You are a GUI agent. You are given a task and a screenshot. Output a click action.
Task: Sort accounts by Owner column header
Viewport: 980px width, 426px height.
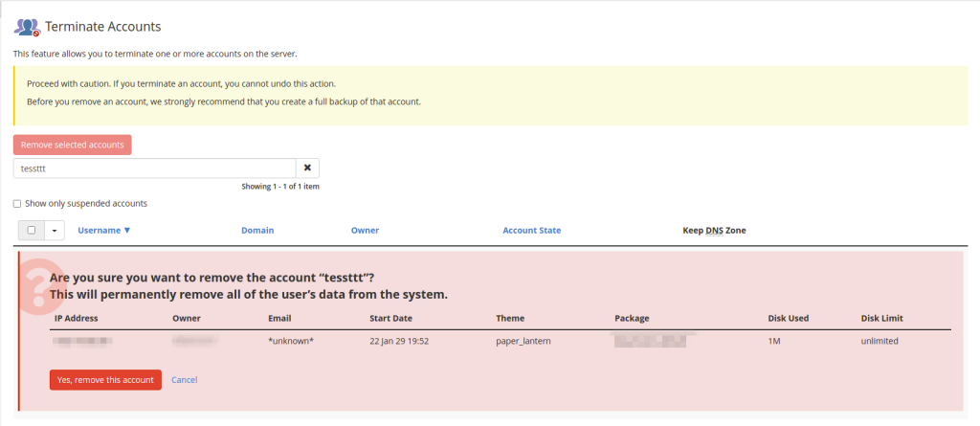tap(365, 231)
